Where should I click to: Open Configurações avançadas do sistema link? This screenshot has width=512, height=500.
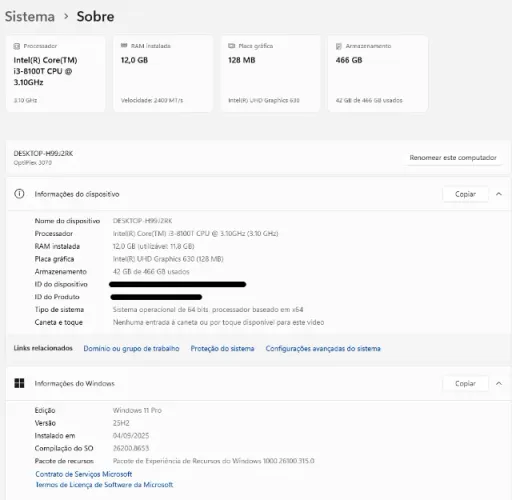tap(323, 348)
